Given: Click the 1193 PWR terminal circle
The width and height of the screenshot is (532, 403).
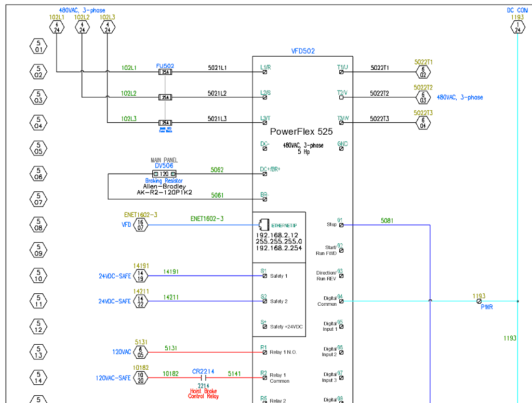Looking at the screenshot, I should pos(479,301).
